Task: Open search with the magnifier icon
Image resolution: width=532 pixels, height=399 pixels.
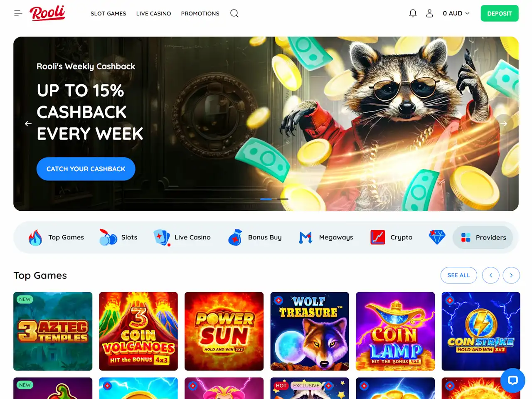Action: click(x=234, y=13)
